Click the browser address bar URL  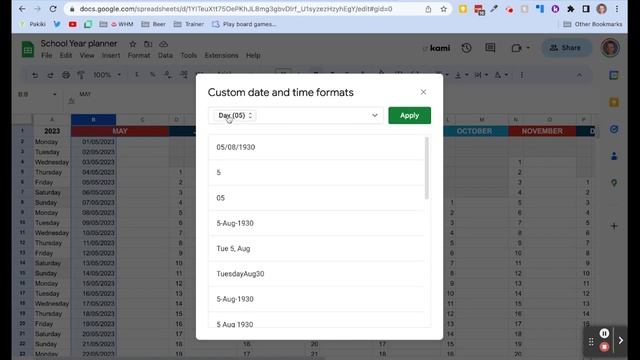tap(236, 9)
